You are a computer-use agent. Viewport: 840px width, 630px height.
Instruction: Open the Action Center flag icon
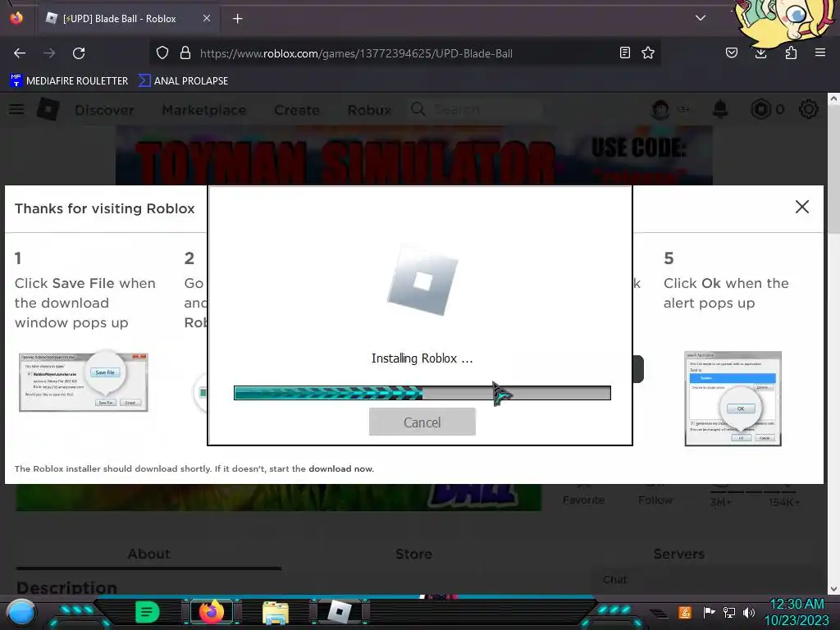(x=709, y=612)
